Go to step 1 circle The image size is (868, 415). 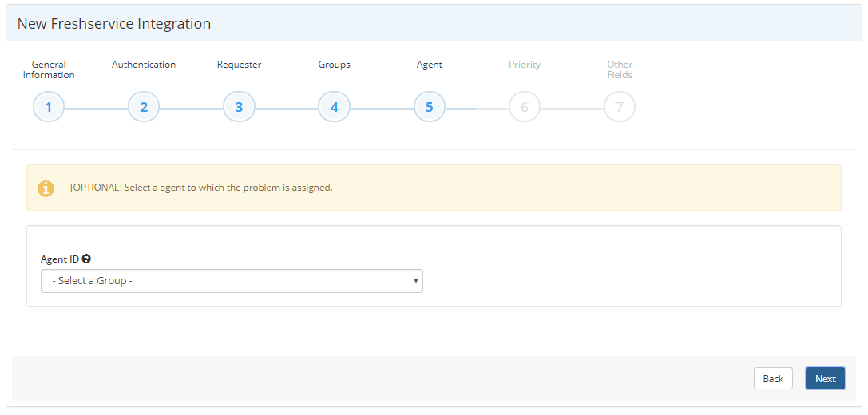49,107
